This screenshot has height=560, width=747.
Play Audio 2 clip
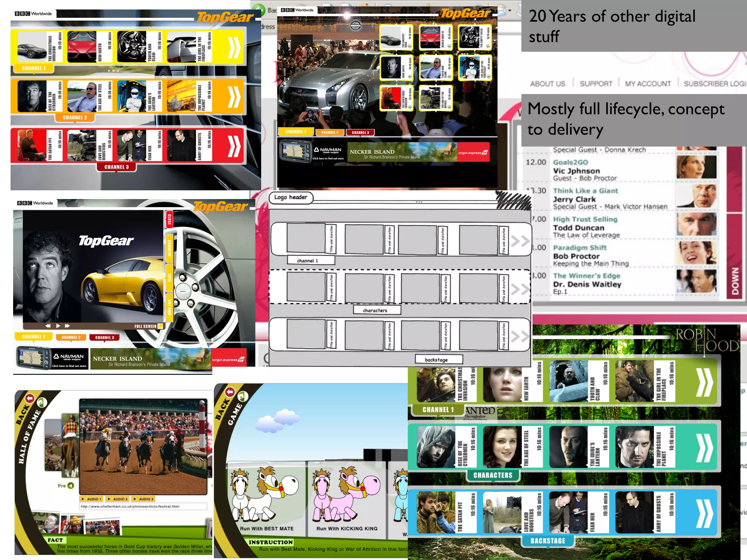pos(117,499)
